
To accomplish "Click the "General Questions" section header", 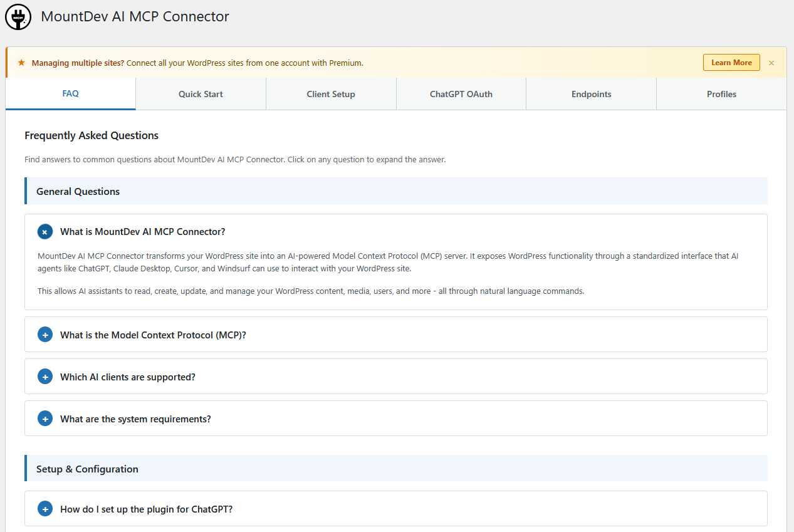I will click(78, 191).
